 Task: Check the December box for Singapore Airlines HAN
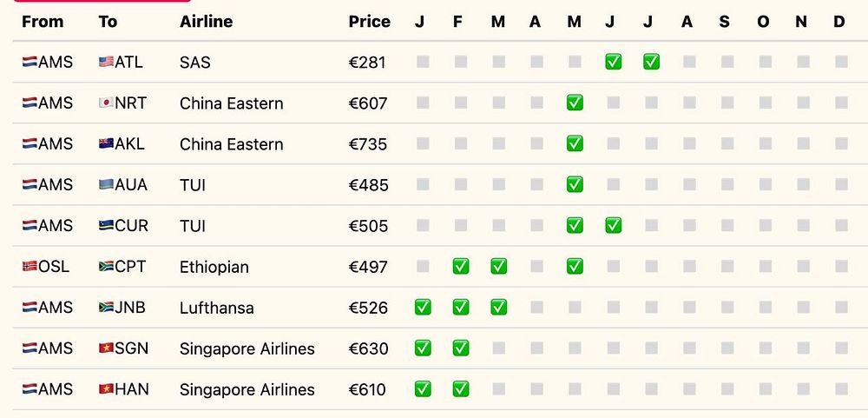pyautogui.click(x=841, y=388)
